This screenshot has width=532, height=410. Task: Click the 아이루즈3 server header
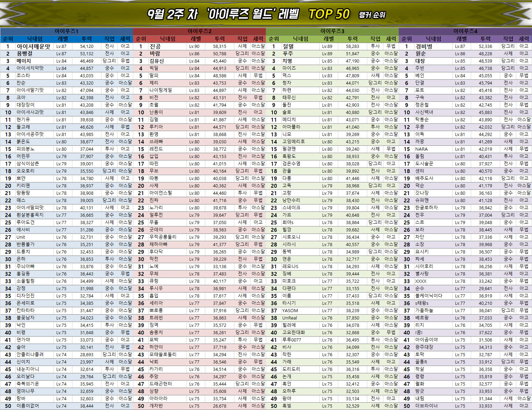(x=332, y=31)
